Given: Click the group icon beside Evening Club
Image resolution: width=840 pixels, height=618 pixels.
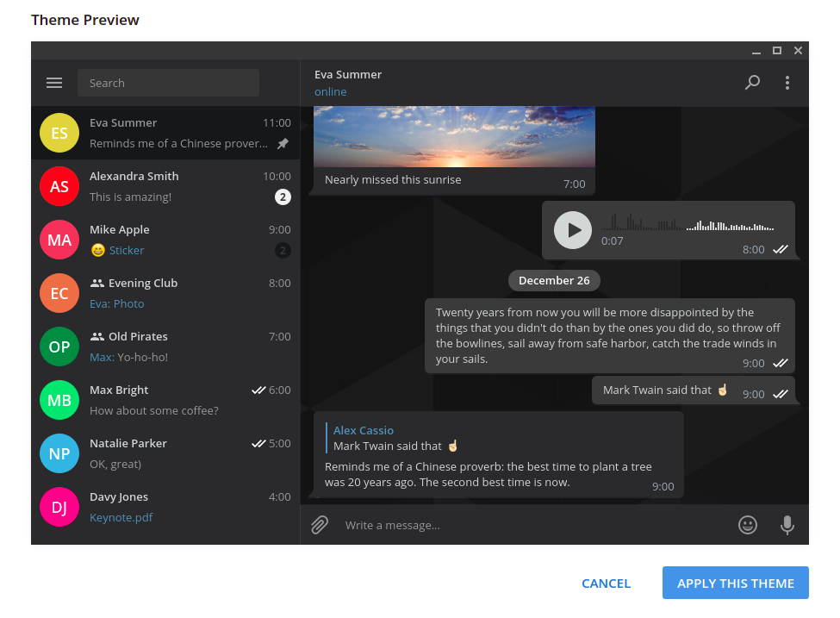Looking at the screenshot, I should click(97, 283).
